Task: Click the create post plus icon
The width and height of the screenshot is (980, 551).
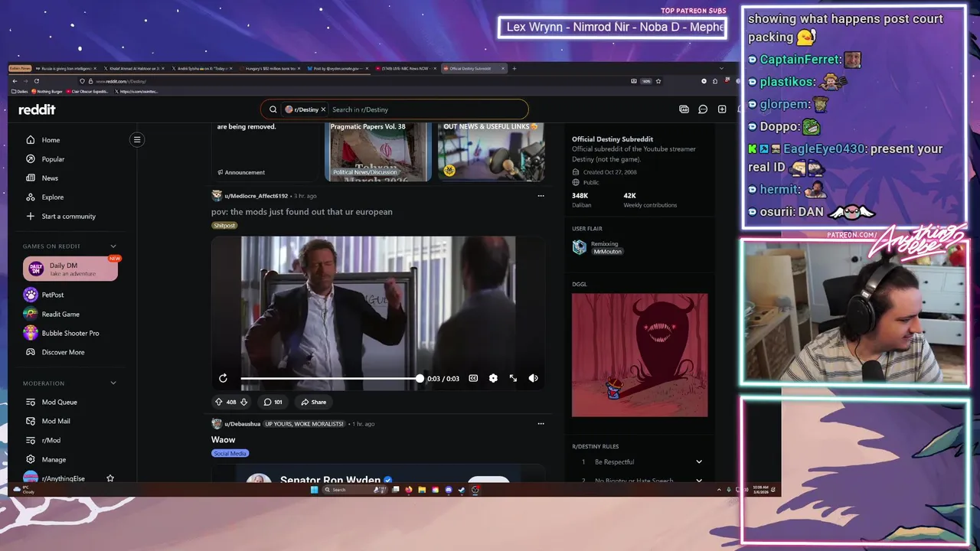Action: tap(722, 109)
